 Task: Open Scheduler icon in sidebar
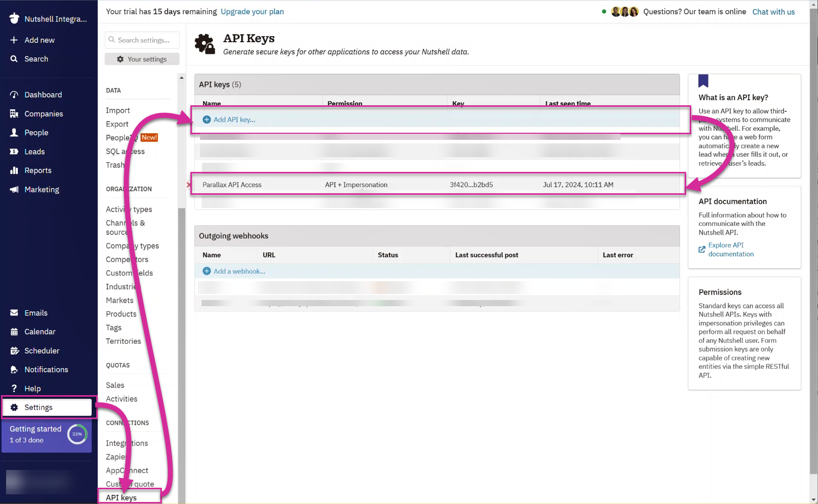14,351
